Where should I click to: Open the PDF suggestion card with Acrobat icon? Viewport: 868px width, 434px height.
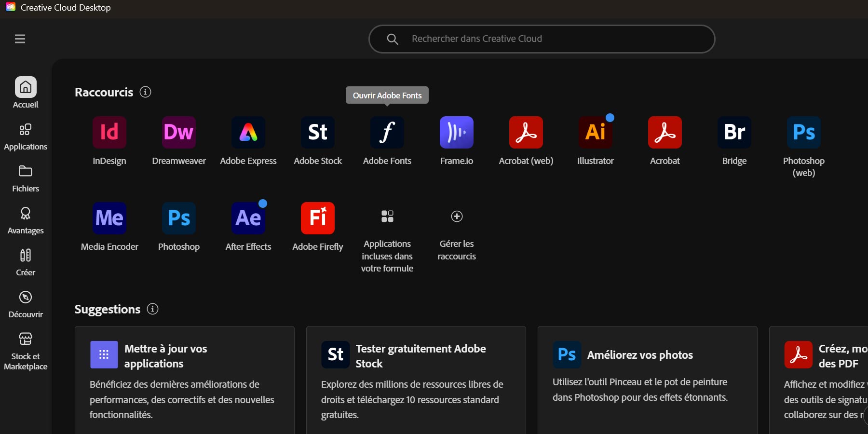point(819,380)
